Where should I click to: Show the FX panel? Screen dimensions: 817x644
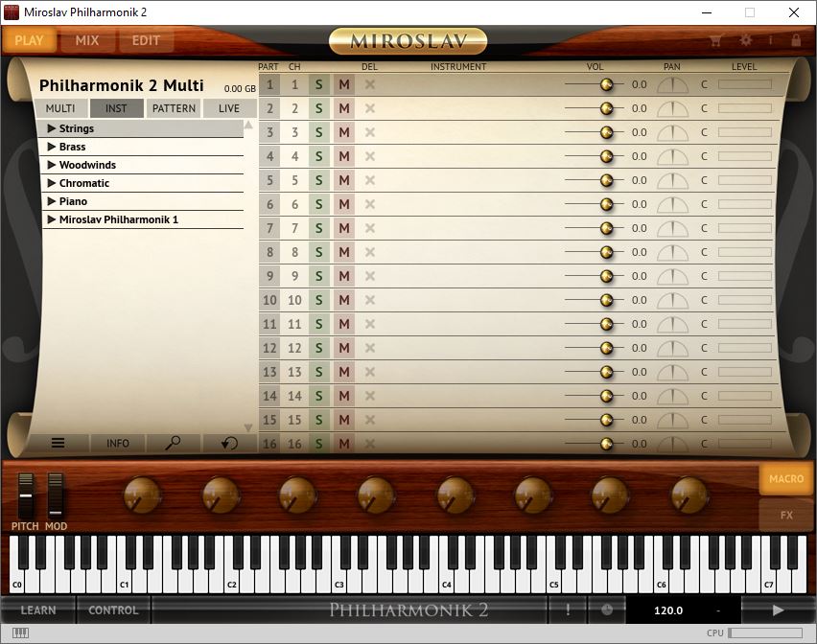786,515
